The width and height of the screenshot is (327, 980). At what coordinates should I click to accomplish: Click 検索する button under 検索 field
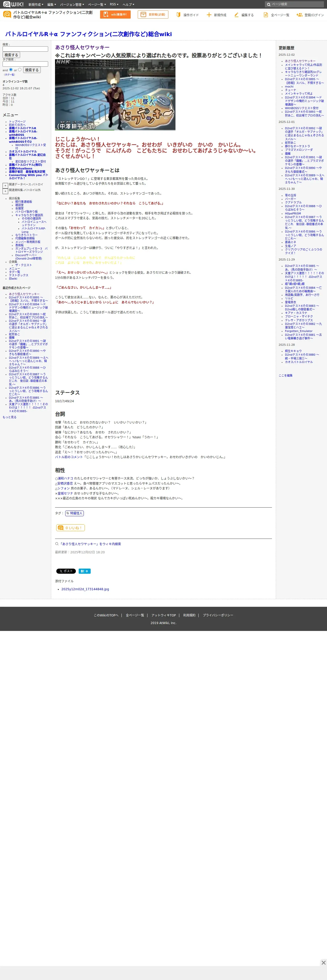coord(11,55)
